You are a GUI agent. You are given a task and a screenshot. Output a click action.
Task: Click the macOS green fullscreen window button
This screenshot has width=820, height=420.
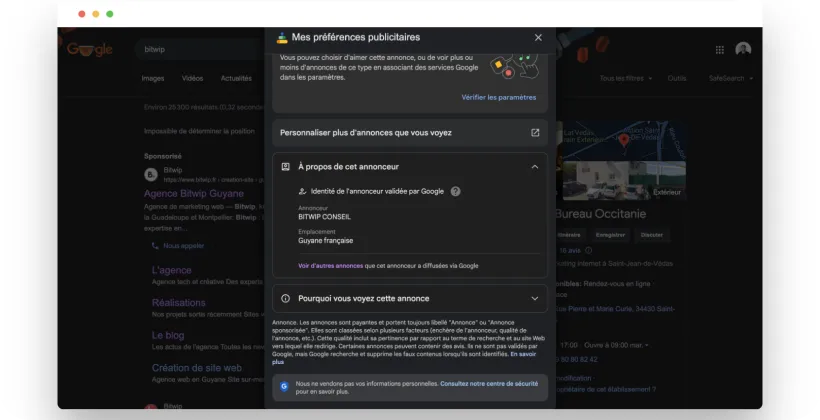[110, 14]
